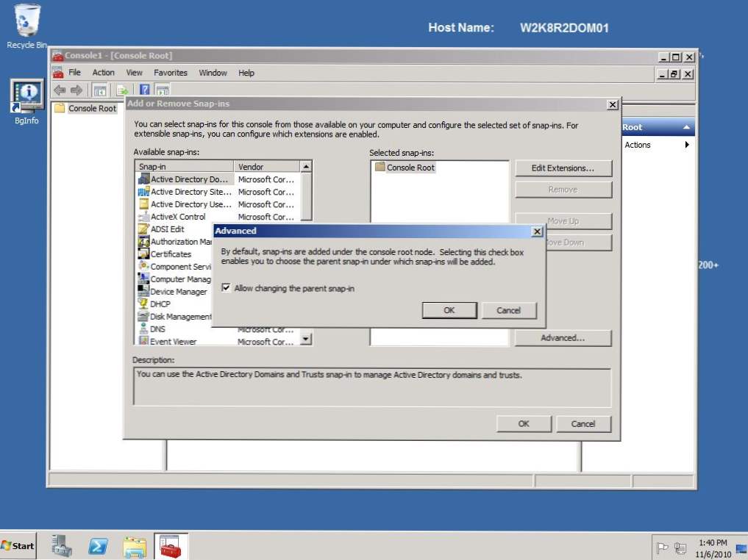
Task: Click the Action Center flag tray icon
Action: (662, 548)
